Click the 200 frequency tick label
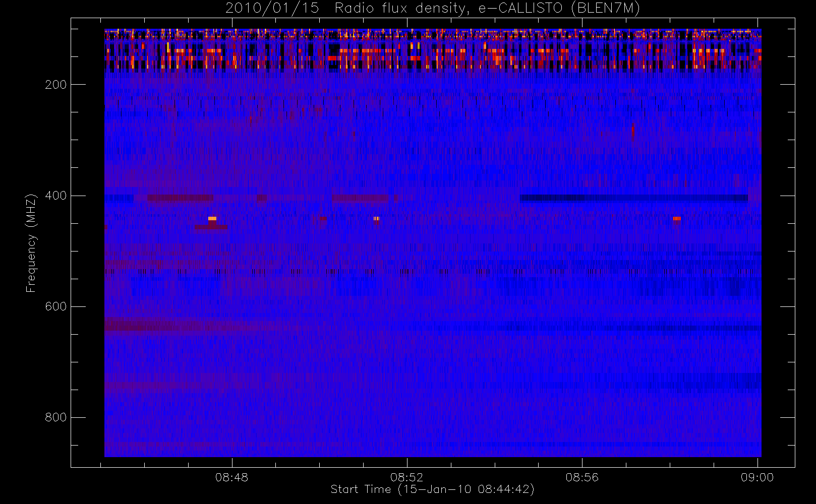Image resolution: width=816 pixels, height=504 pixels. point(55,85)
